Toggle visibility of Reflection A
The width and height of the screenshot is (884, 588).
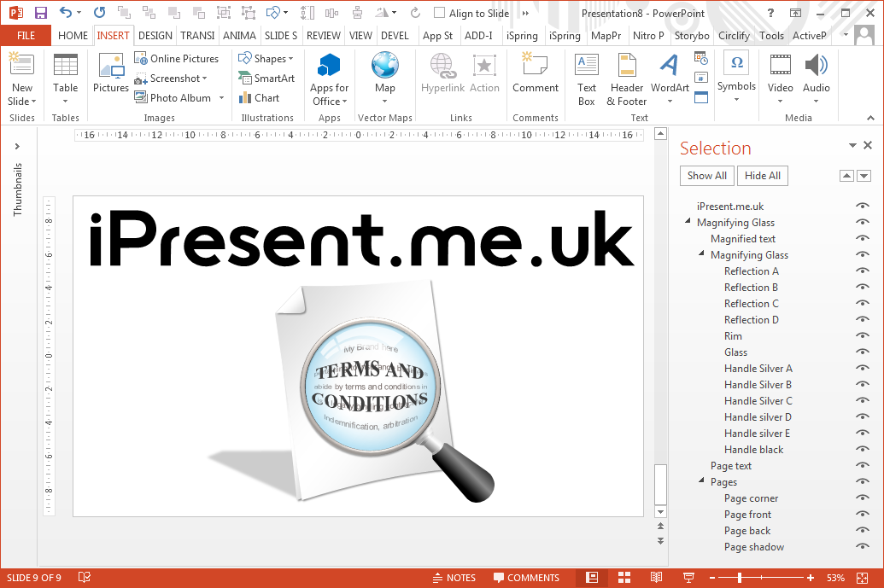(862, 271)
